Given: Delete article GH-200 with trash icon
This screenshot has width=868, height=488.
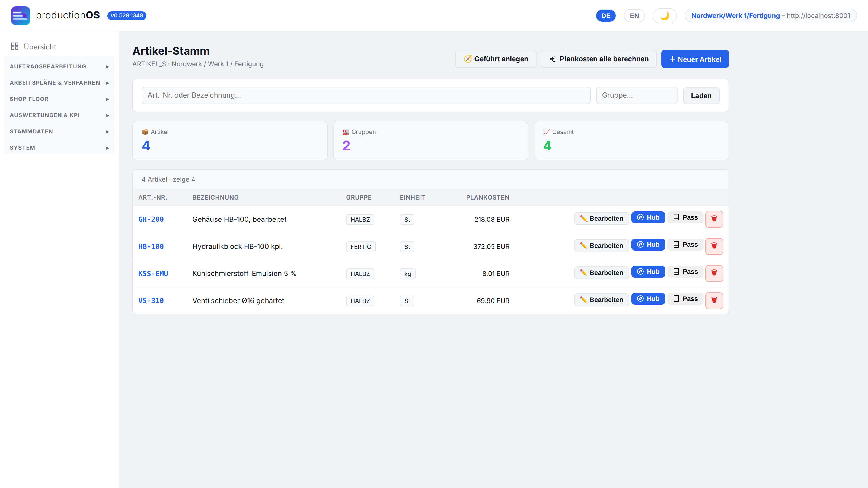Looking at the screenshot, I should [714, 219].
